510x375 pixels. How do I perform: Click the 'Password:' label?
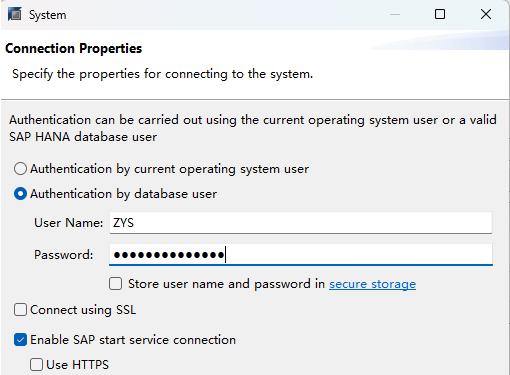click(64, 255)
